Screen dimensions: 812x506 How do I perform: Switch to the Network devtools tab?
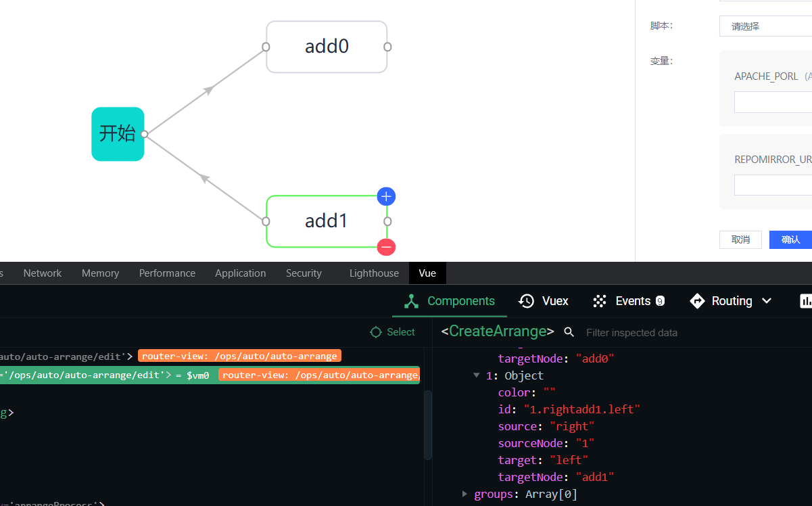43,273
